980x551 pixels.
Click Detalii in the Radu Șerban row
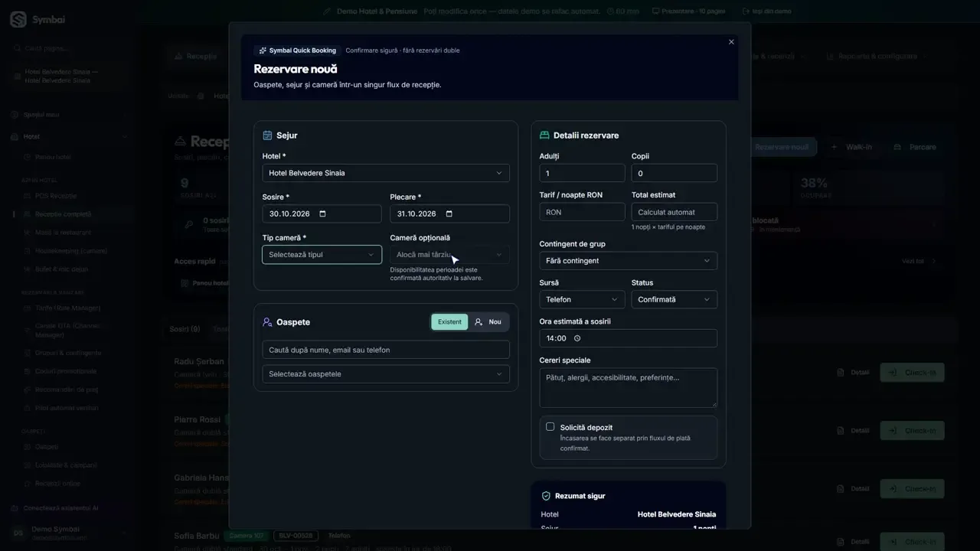point(853,373)
